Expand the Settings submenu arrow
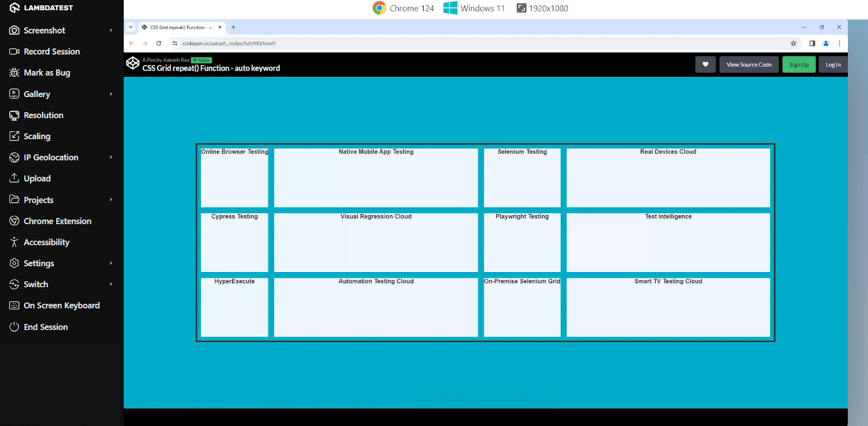The height and width of the screenshot is (426, 868). point(111,263)
